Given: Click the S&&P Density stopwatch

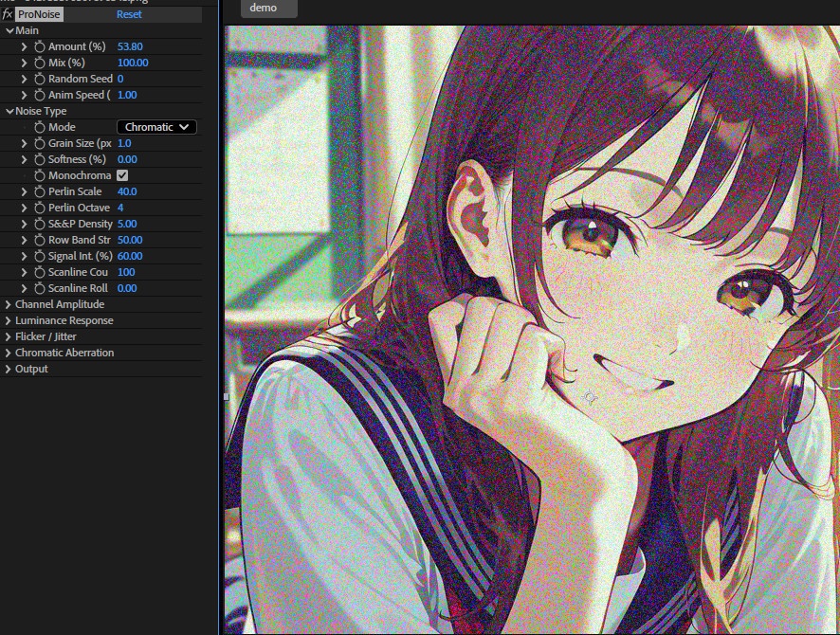Looking at the screenshot, I should [x=38, y=223].
